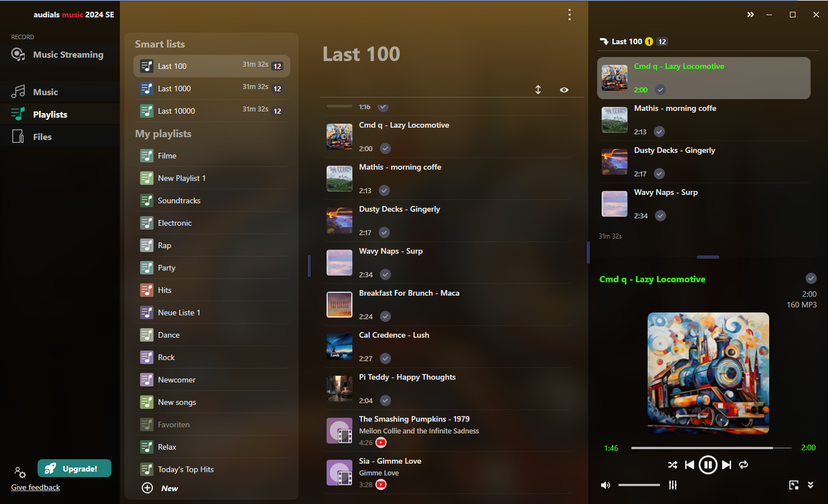Viewport: 828px width, 504px height.
Task: Open the Soundtracks playlist
Action: 212,200
